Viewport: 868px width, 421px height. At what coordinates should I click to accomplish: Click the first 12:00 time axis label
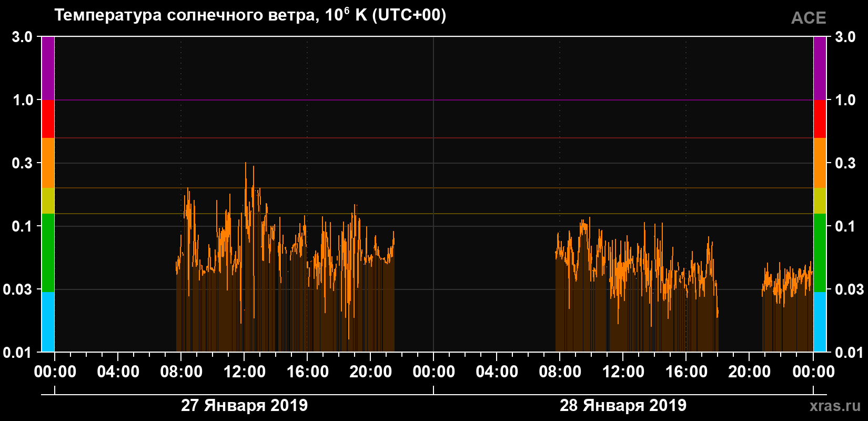coord(244,372)
